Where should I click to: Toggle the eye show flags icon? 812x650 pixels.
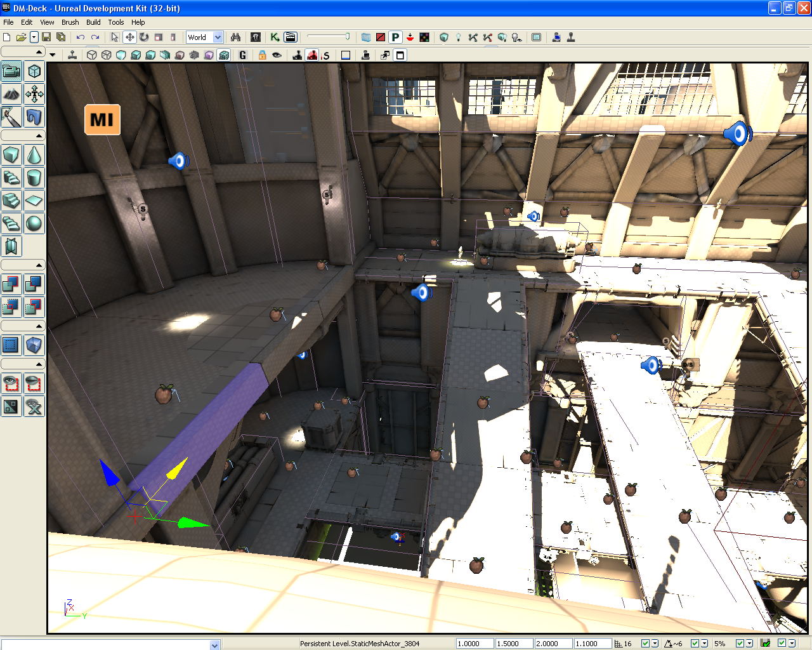coord(277,55)
